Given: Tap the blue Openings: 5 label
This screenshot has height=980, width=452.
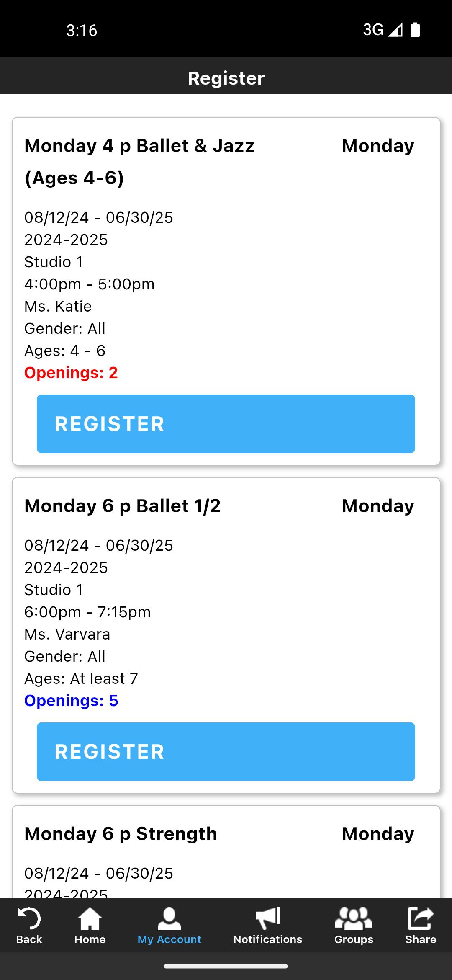Looking at the screenshot, I should tap(71, 701).
